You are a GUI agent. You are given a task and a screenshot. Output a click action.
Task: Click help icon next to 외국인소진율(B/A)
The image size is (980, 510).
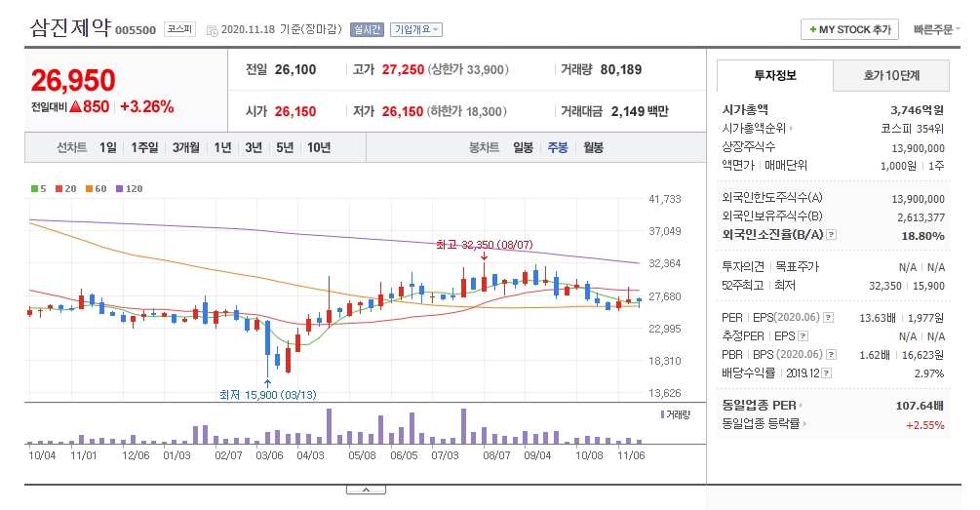click(831, 235)
